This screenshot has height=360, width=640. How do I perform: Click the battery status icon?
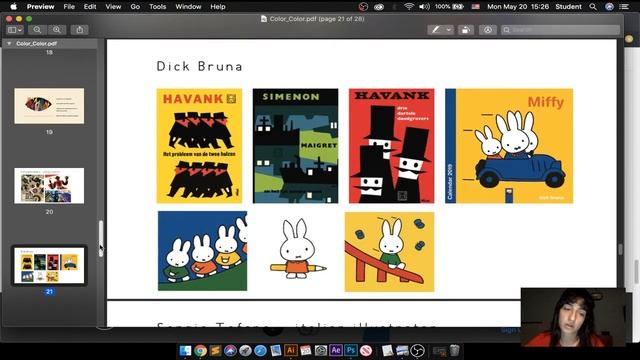(458, 7)
